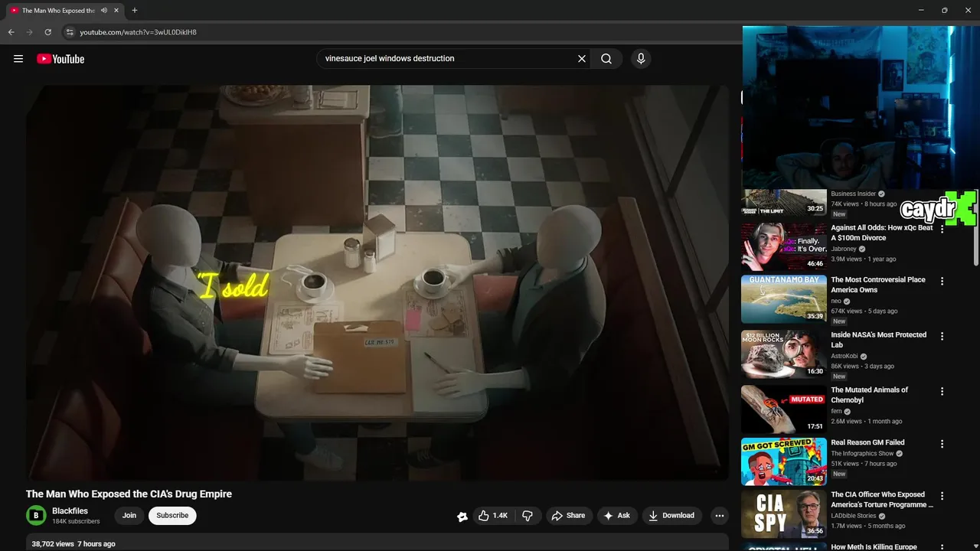Join the Blackfiles channel membership
The image size is (980, 551).
click(129, 516)
